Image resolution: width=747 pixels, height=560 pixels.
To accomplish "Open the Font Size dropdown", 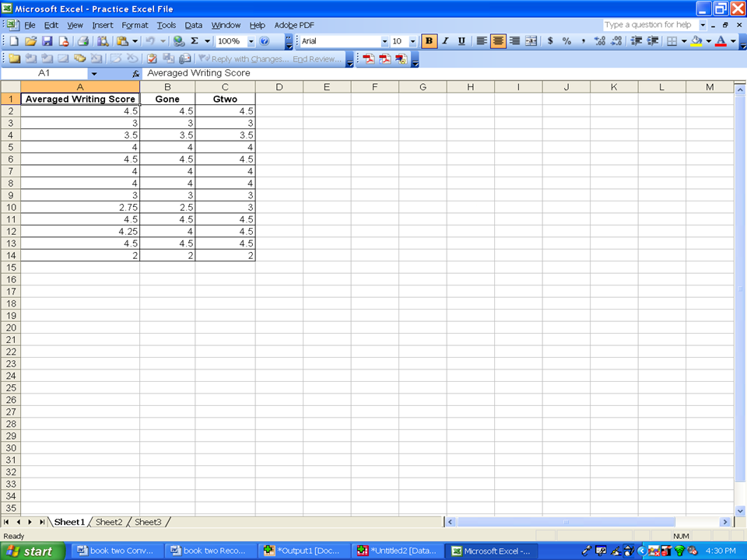I will (412, 41).
